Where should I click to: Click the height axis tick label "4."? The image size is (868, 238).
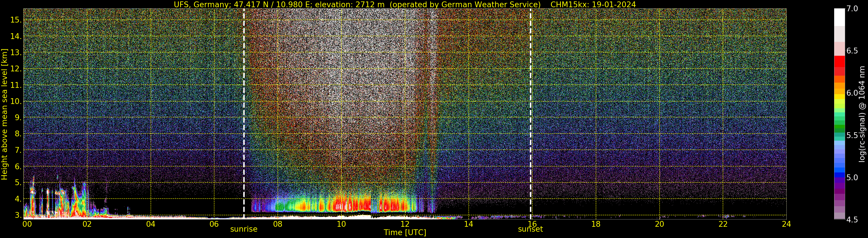click(18, 199)
